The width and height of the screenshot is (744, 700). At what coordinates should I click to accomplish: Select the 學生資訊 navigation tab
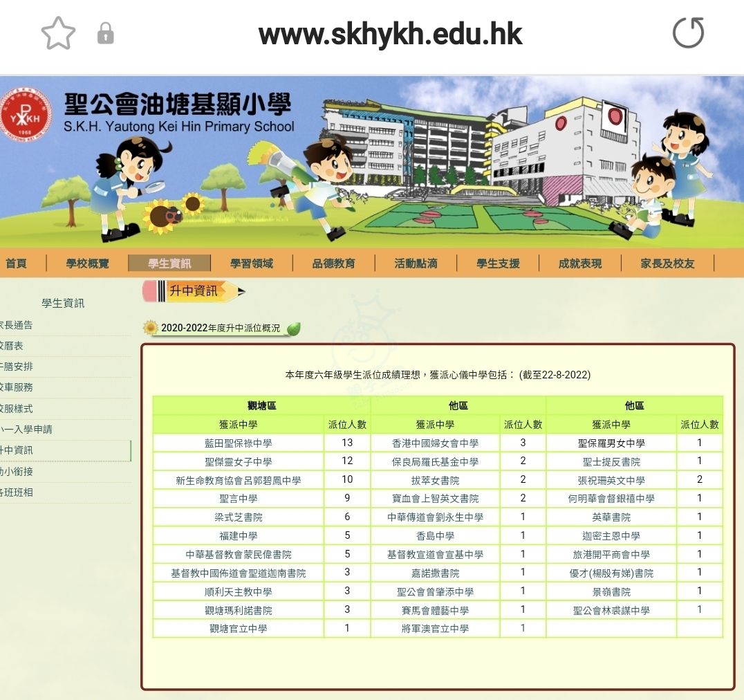click(169, 264)
